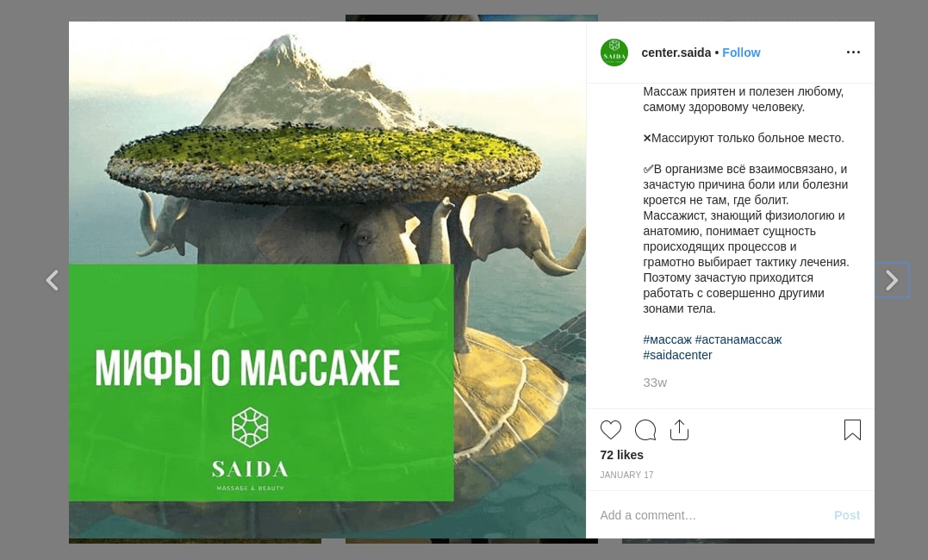Like the post with the heart icon
Viewport: 928px width, 560px height.
(x=611, y=430)
